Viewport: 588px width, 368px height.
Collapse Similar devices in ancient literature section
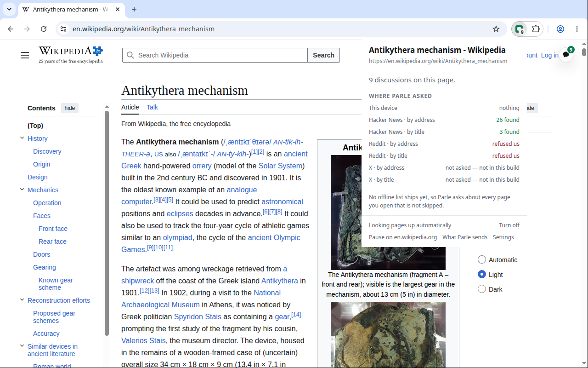pos(22,346)
